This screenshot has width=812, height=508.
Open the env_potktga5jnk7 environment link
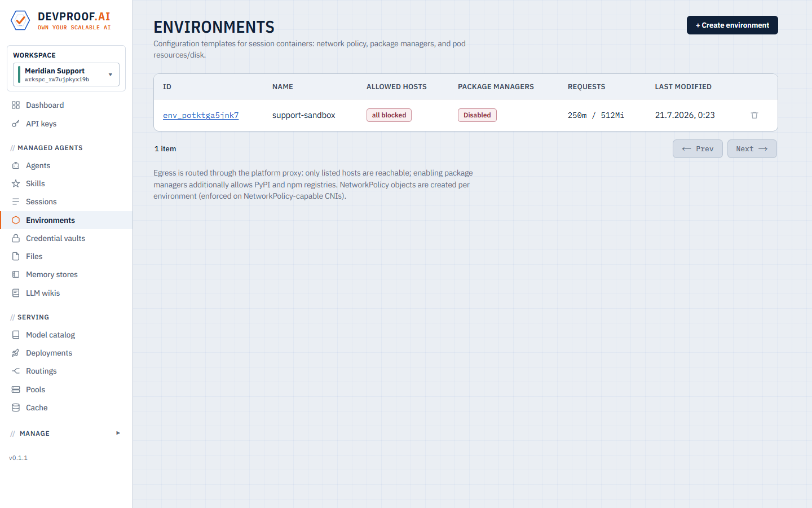[x=201, y=115]
